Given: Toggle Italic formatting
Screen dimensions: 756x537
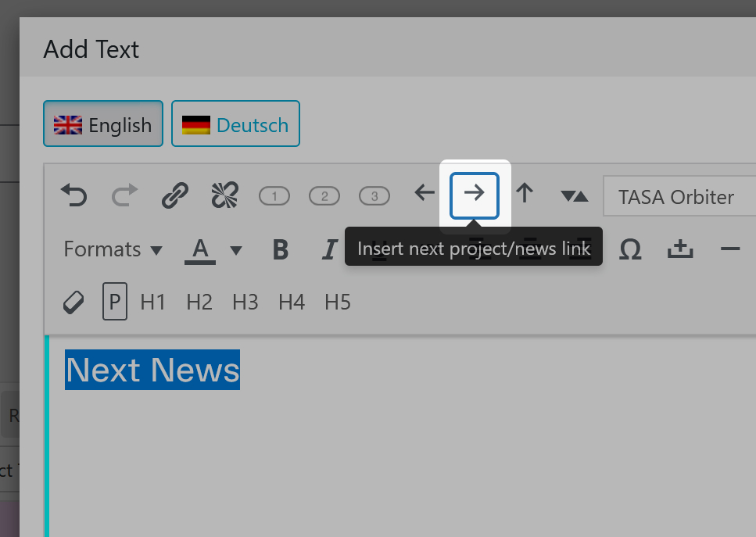Looking at the screenshot, I should [329, 249].
